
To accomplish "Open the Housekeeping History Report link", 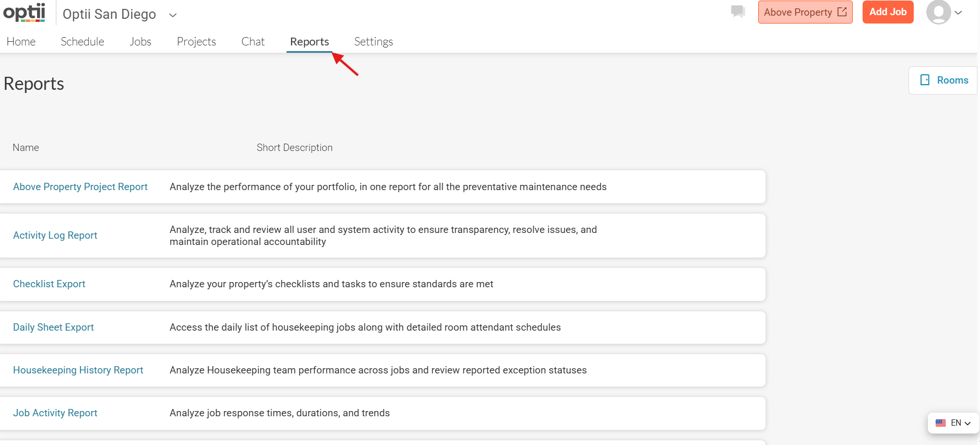I will (x=78, y=370).
